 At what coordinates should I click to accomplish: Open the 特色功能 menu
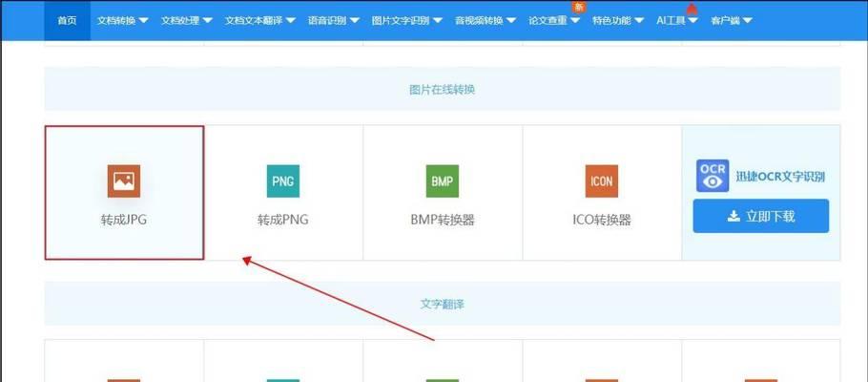[x=618, y=20]
